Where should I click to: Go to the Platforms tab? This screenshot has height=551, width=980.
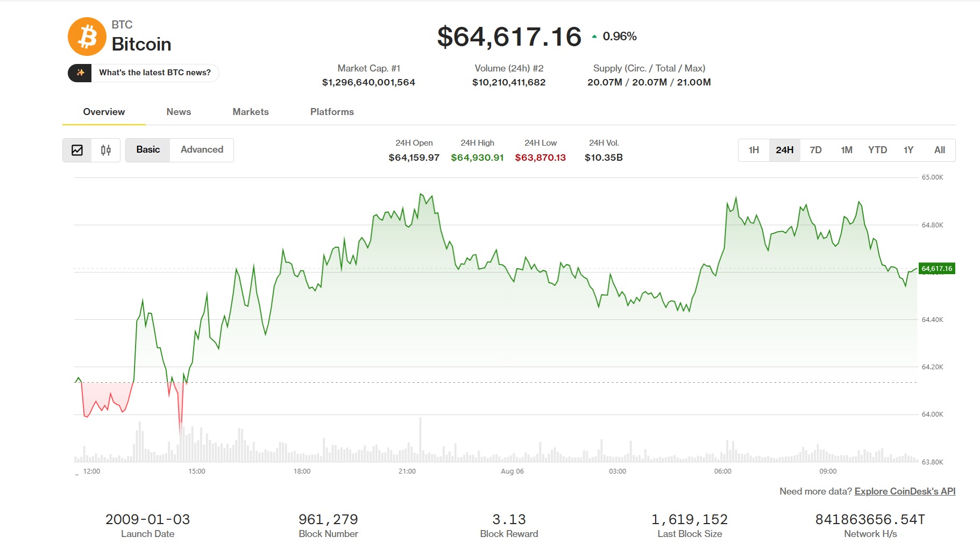332,112
